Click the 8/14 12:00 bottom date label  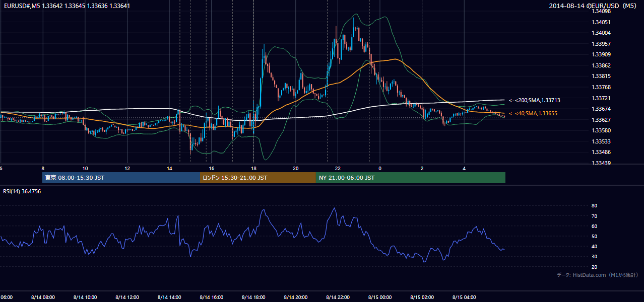pyautogui.click(x=127, y=297)
